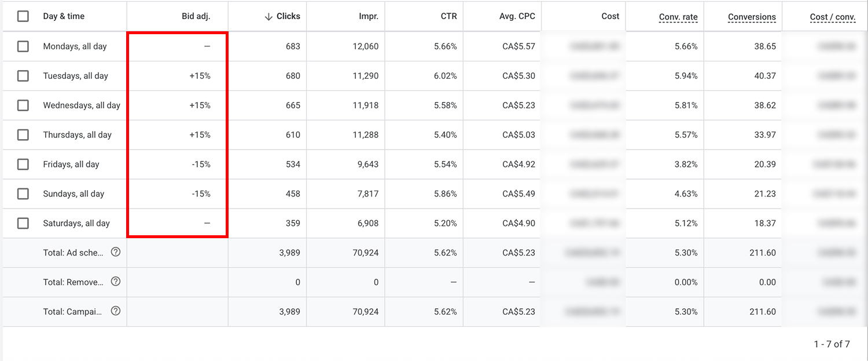This screenshot has width=868, height=361.
Task: Check the Wednesdays, all day row
Action: tap(23, 105)
